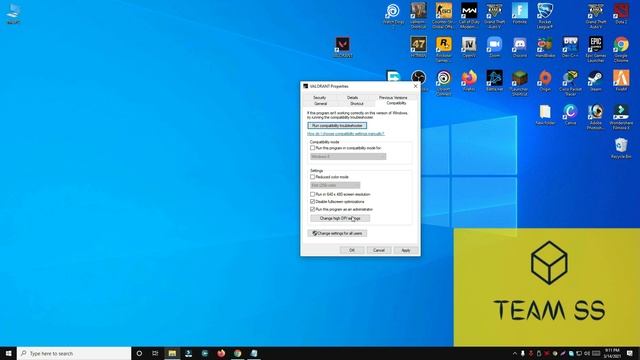Click the Apply button
Viewport: 640px width, 360px height.
[x=406, y=250]
